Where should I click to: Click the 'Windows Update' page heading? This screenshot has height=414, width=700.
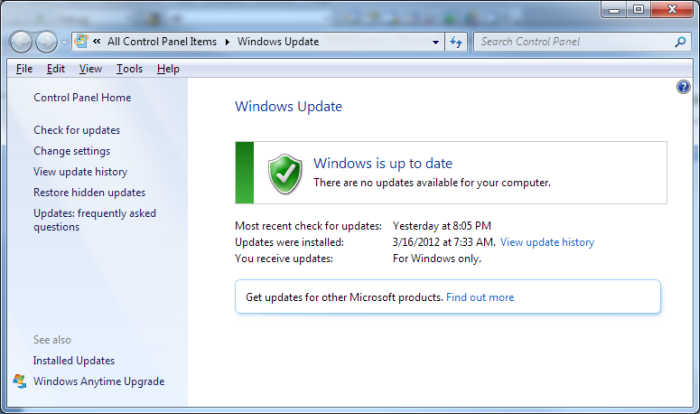coord(288,107)
